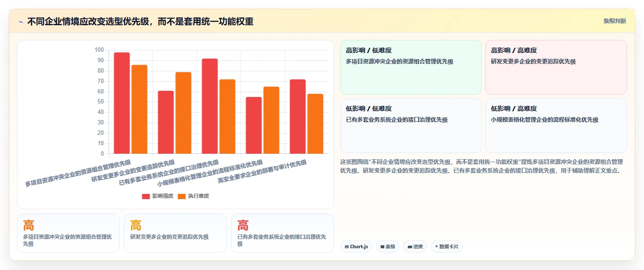Click the header title about 选型优先级
This screenshot has width=644, height=270.
click(x=140, y=21)
